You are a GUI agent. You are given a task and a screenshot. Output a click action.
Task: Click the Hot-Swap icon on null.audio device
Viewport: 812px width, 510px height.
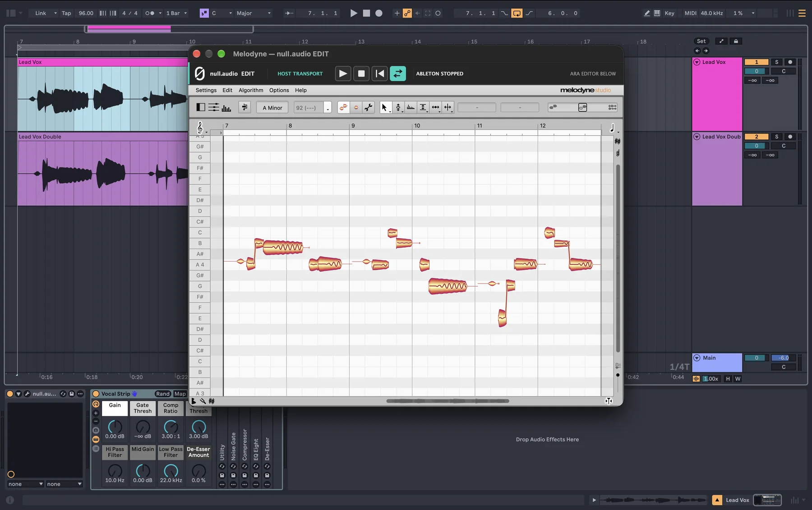(x=63, y=394)
